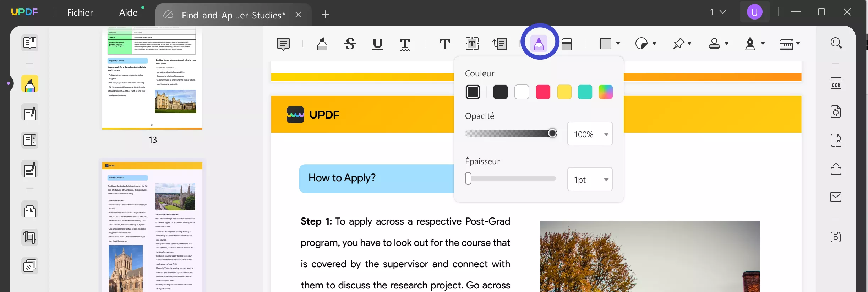Select the Strikethrough tool
The width and height of the screenshot is (868, 292).
pyautogui.click(x=350, y=44)
